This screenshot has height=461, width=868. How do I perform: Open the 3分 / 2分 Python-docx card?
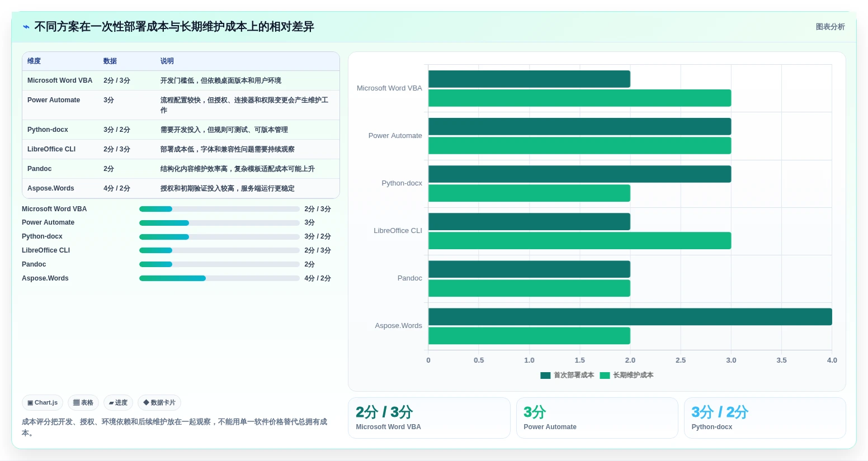click(765, 418)
